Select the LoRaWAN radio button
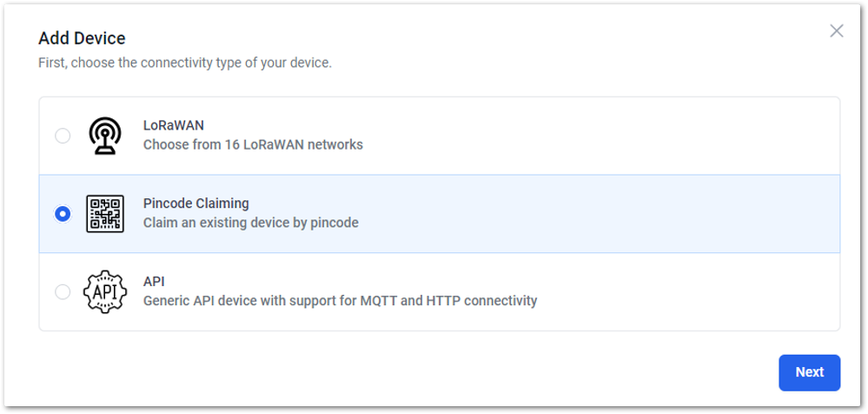Image resolution: width=868 pixels, height=414 pixels. 63,136
